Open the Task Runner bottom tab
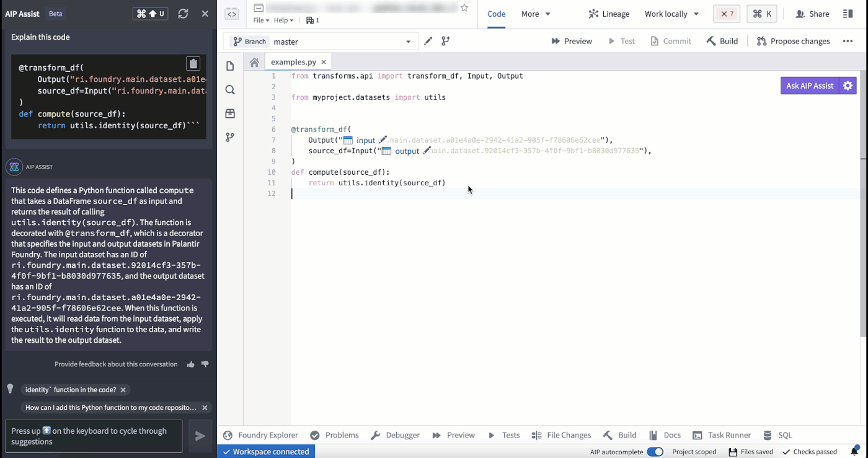Viewport: 868px width, 458px height. pos(722,435)
